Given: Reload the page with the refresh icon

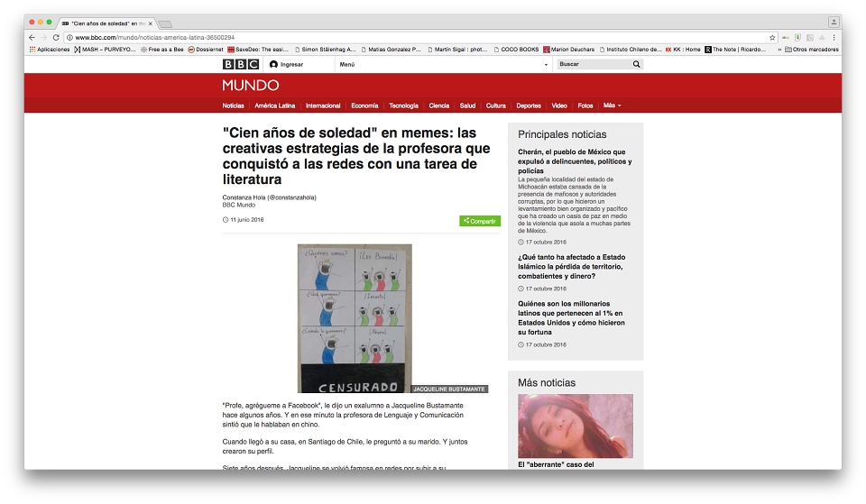Looking at the screenshot, I should tap(56, 38).
